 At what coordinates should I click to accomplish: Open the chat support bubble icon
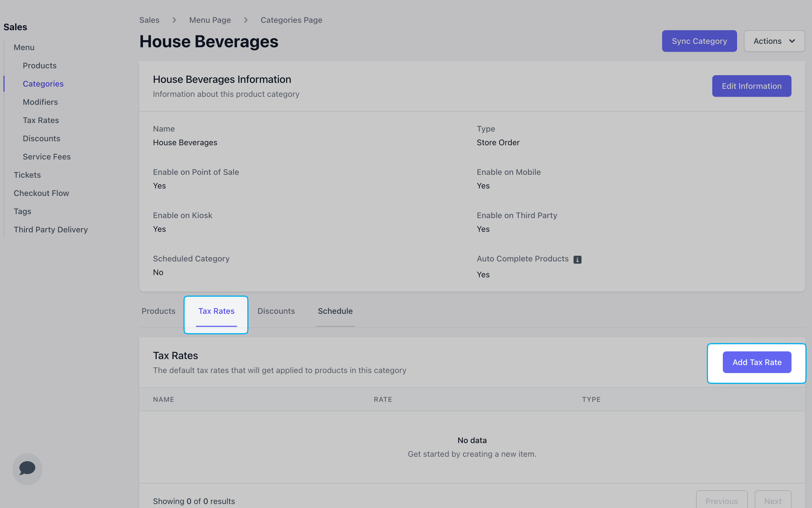[x=27, y=468]
